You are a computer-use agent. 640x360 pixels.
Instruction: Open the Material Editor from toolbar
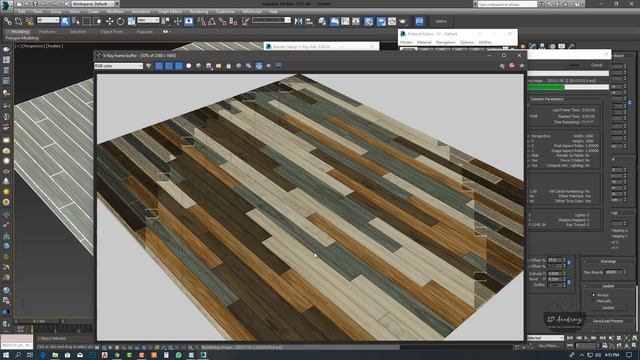[369, 21]
